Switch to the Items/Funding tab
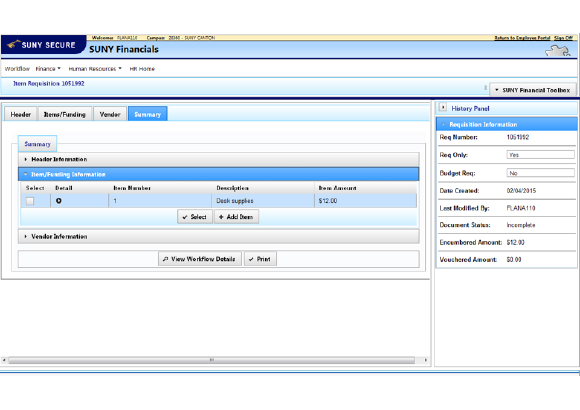This screenshot has height=410, width=580. coord(65,114)
